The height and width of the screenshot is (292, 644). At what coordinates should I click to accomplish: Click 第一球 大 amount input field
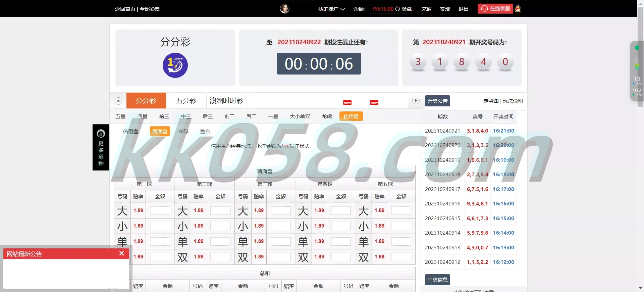[x=160, y=210]
